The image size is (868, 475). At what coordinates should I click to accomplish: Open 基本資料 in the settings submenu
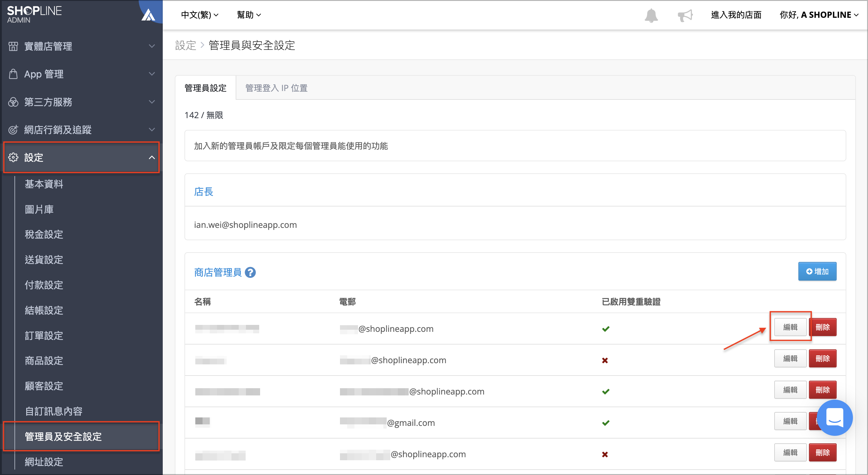pyautogui.click(x=44, y=184)
